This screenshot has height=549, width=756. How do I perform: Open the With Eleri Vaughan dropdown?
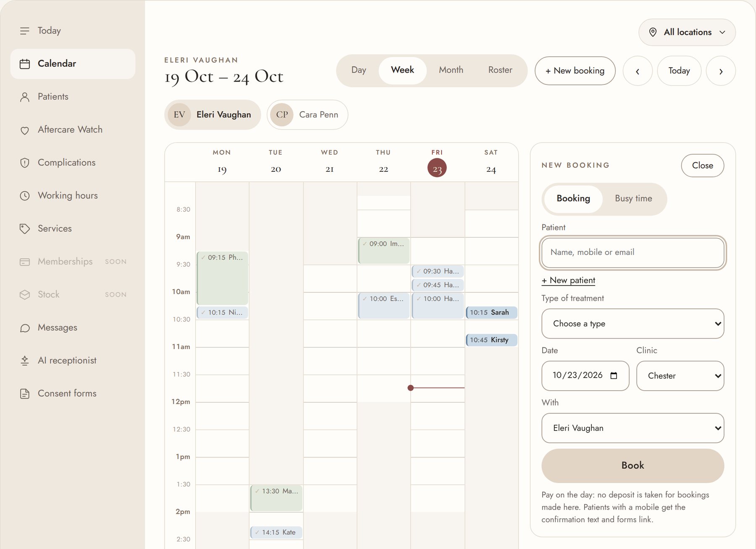click(633, 428)
